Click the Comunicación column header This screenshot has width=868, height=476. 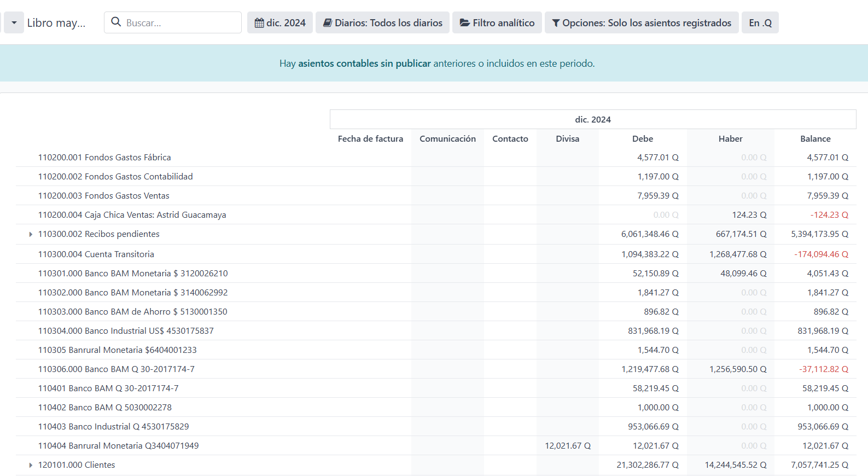coord(447,139)
